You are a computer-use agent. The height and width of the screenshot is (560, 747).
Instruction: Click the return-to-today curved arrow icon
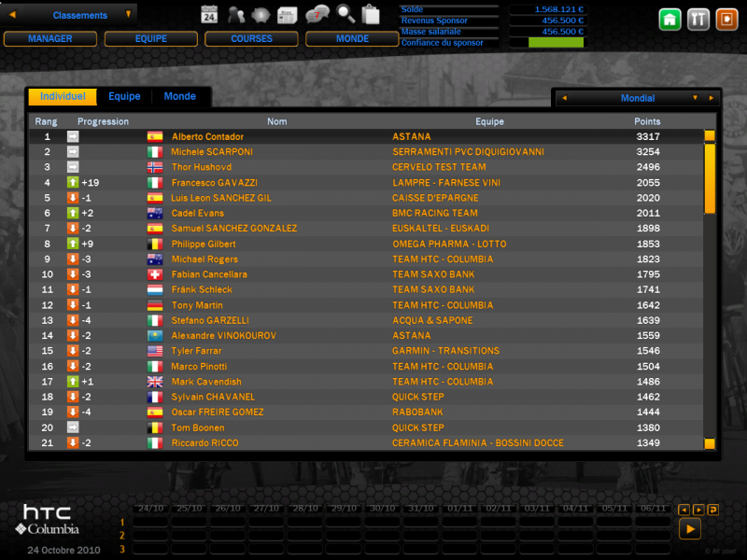coord(713,510)
